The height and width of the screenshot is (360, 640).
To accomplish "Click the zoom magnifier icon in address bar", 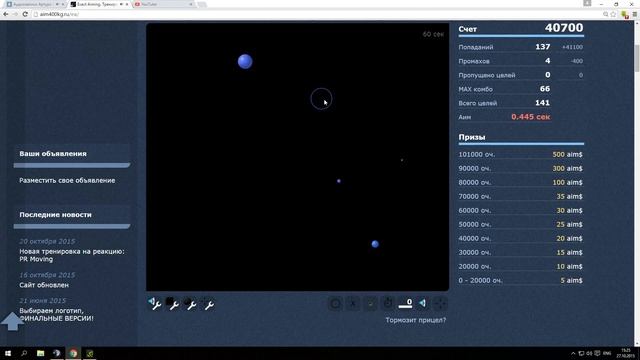I will (x=605, y=14).
